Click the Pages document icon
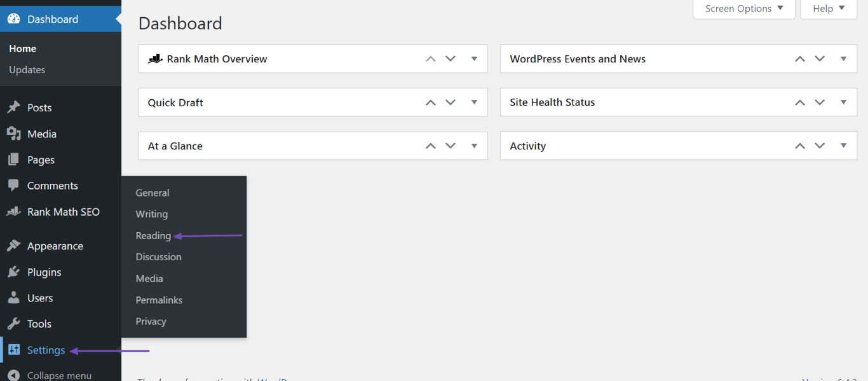The image size is (868, 381). coord(13,160)
